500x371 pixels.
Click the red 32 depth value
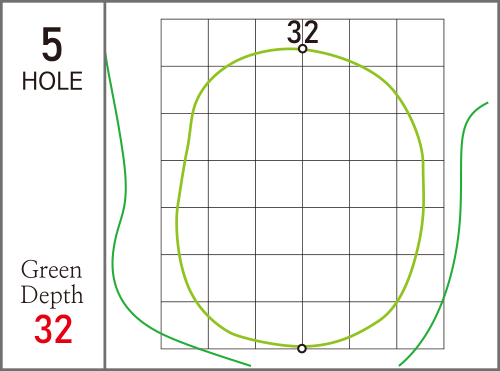click(53, 329)
